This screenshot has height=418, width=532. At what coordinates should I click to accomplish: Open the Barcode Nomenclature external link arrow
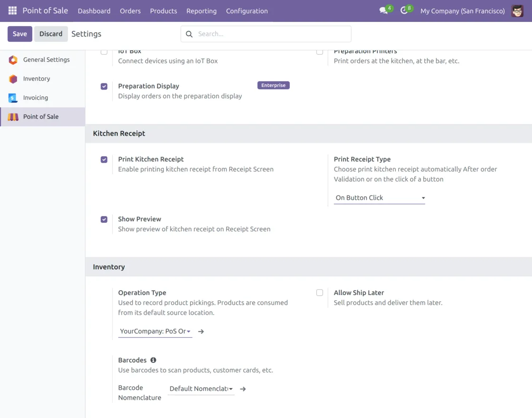click(243, 389)
